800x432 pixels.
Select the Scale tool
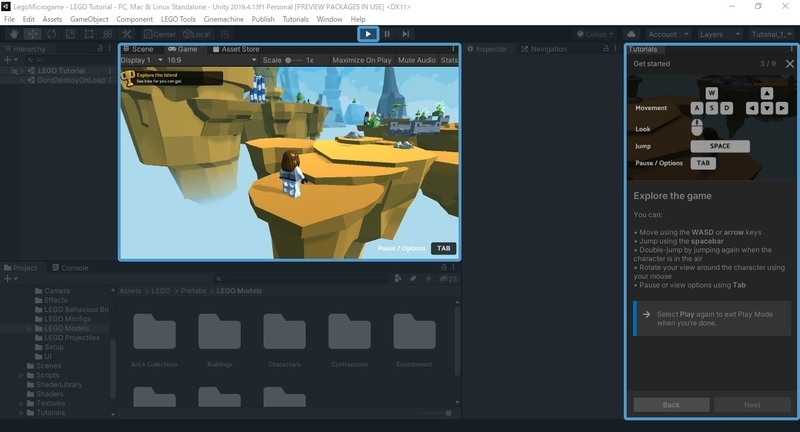pyautogui.click(x=70, y=34)
